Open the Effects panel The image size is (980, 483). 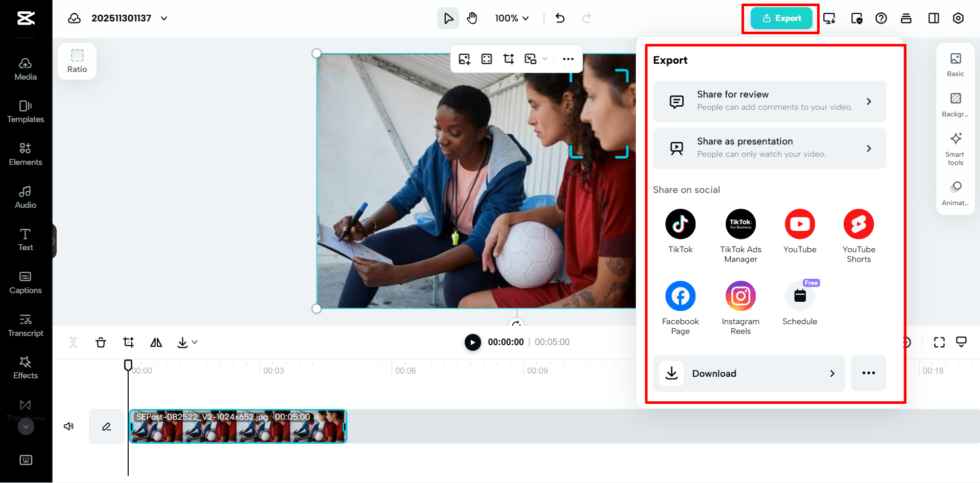(26, 368)
